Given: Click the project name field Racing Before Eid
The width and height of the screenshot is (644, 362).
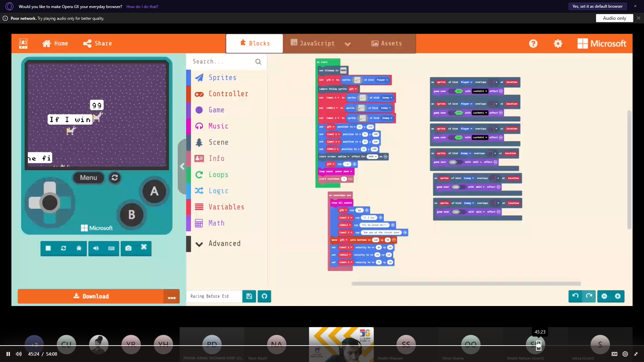Looking at the screenshot, I should click(214, 296).
